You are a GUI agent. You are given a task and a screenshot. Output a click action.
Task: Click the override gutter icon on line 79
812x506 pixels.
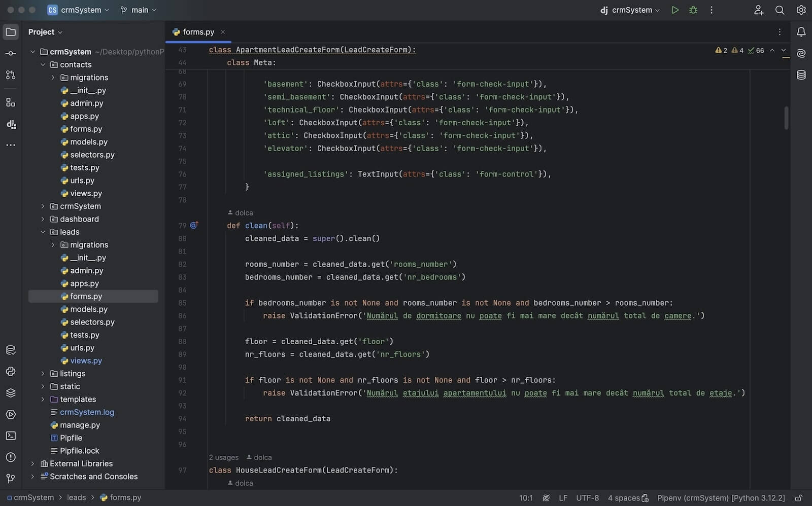[194, 225]
